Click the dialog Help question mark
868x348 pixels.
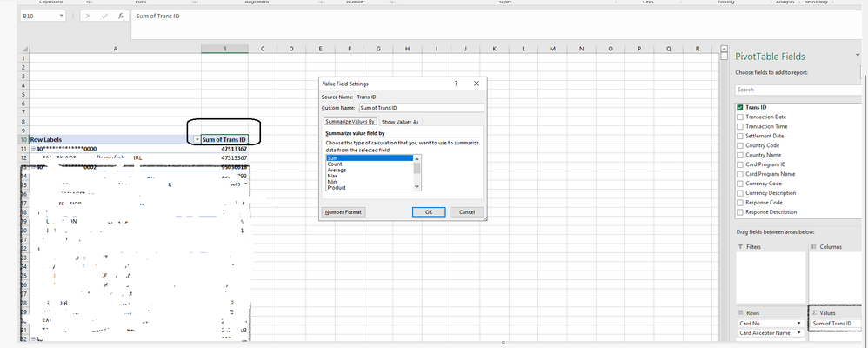(456, 84)
